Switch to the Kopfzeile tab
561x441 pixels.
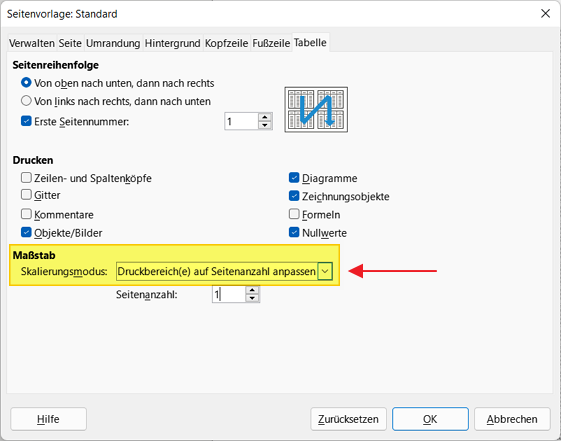226,43
